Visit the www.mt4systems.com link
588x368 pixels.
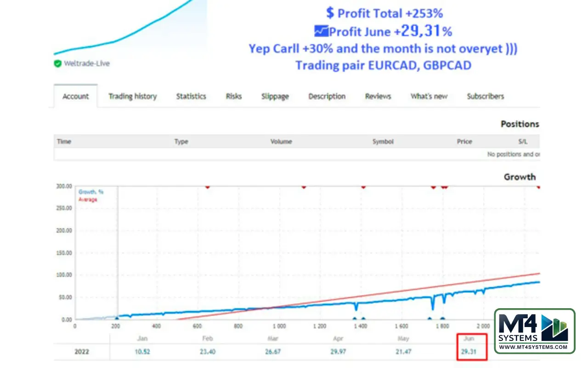pos(534,347)
